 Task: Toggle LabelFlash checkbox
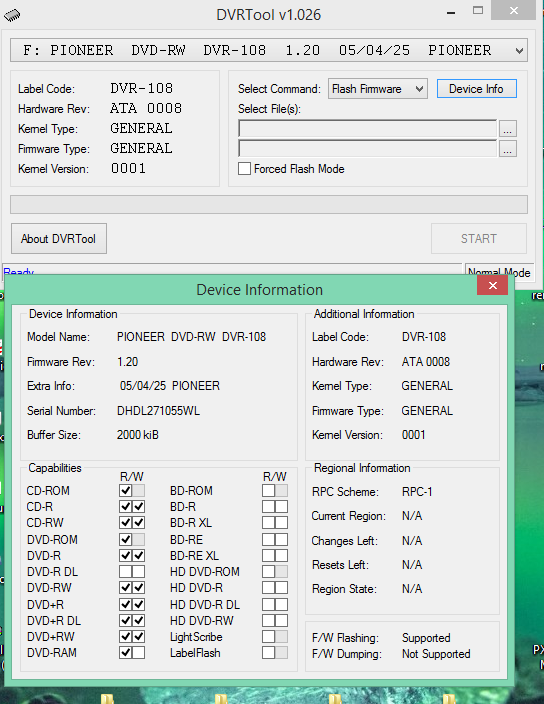[268, 652]
